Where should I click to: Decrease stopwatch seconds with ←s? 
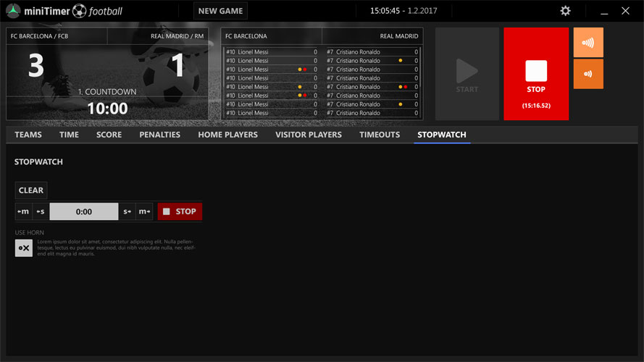point(41,211)
